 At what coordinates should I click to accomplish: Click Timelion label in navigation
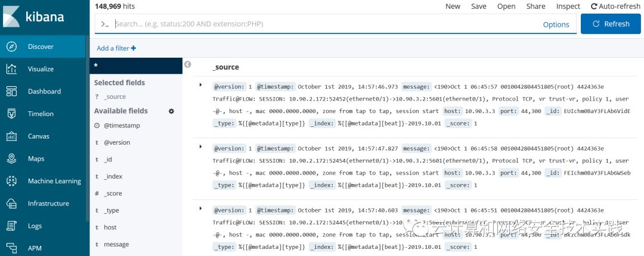[x=40, y=114]
